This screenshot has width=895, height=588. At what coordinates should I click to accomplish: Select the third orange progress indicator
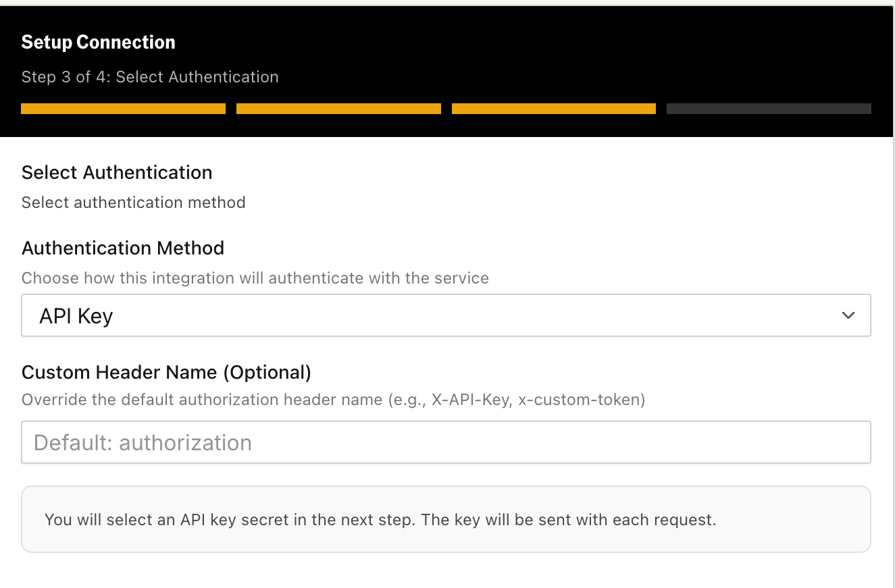click(553, 109)
